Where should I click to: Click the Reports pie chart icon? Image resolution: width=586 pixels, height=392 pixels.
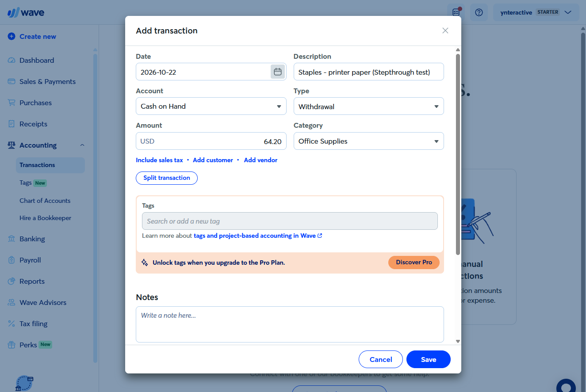coord(11,282)
